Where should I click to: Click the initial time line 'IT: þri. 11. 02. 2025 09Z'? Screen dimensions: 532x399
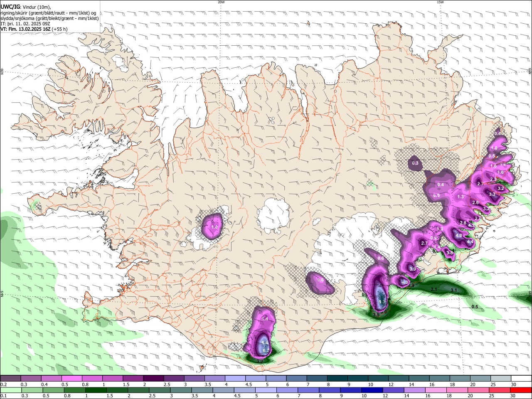[25, 24]
